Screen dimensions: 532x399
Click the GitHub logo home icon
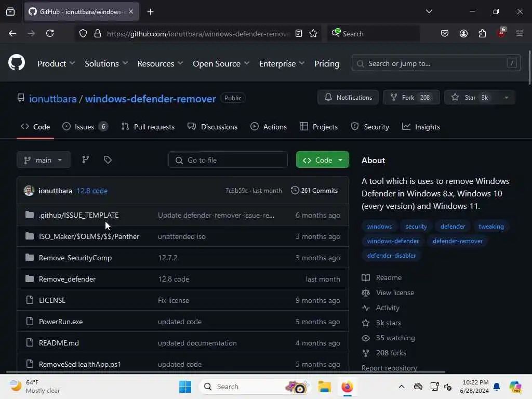click(x=17, y=63)
